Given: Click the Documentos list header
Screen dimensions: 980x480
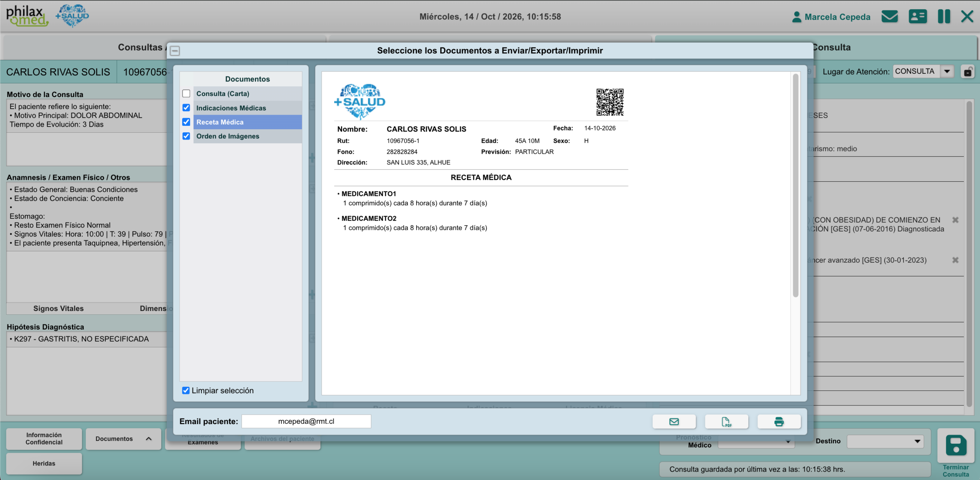Looking at the screenshot, I should (x=247, y=79).
